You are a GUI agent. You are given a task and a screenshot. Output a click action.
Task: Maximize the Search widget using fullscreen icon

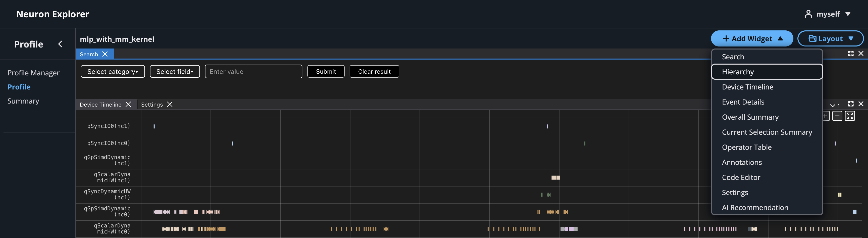(x=851, y=53)
